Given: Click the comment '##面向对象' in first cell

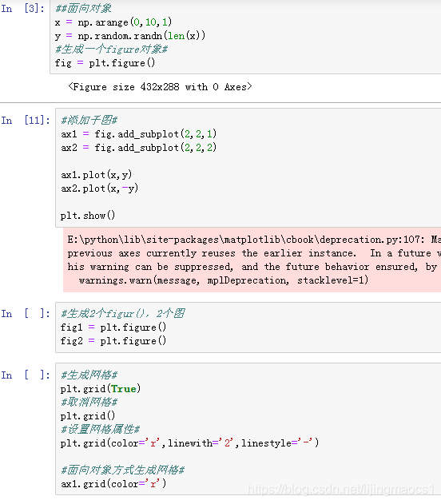Looking at the screenshot, I should (83, 8).
